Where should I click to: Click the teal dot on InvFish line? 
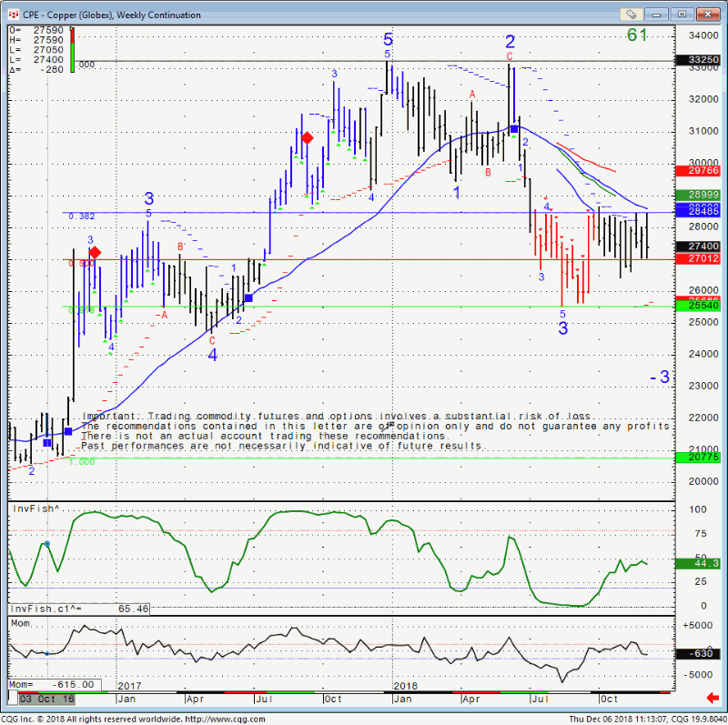coord(47,544)
